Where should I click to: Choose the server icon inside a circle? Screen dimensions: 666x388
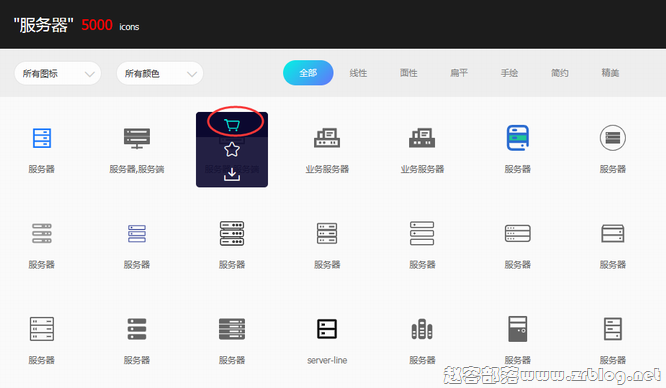612,138
